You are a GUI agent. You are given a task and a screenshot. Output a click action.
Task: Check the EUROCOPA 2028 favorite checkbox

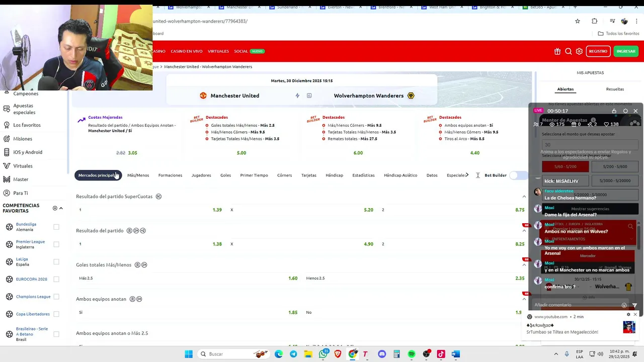pyautogui.click(x=56, y=279)
